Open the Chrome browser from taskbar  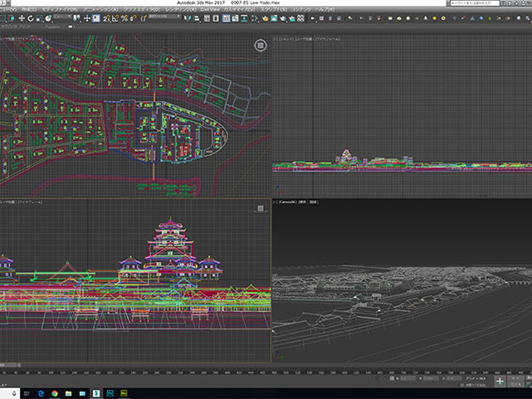[x=54, y=392]
